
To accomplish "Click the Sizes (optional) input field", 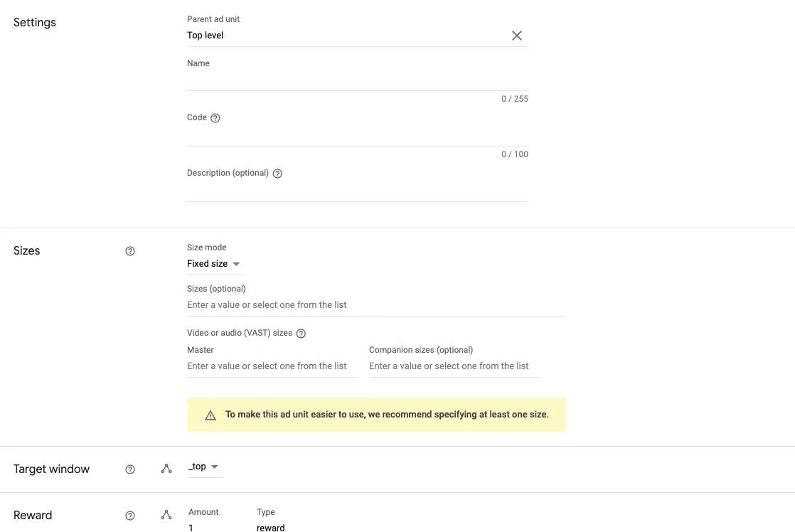I will pyautogui.click(x=320, y=304).
